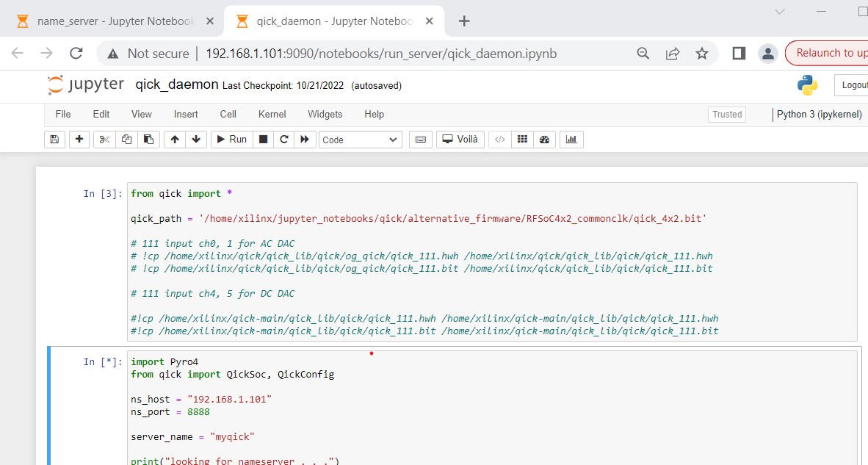Open the Help menu
868x465 pixels.
tap(375, 114)
